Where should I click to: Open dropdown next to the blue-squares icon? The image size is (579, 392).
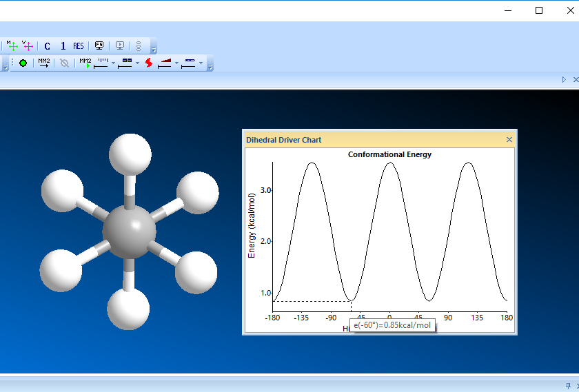point(137,63)
